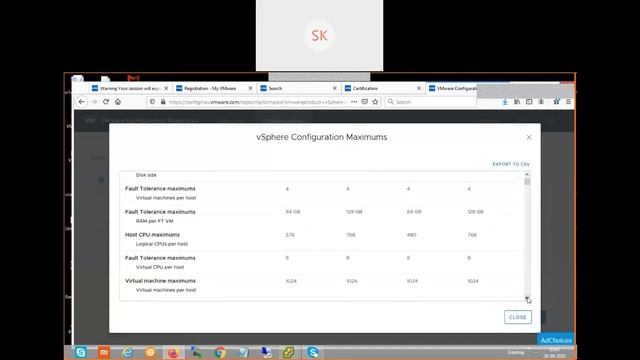Save page to Pocket
This screenshot has width=640, height=360.
pos(364,102)
